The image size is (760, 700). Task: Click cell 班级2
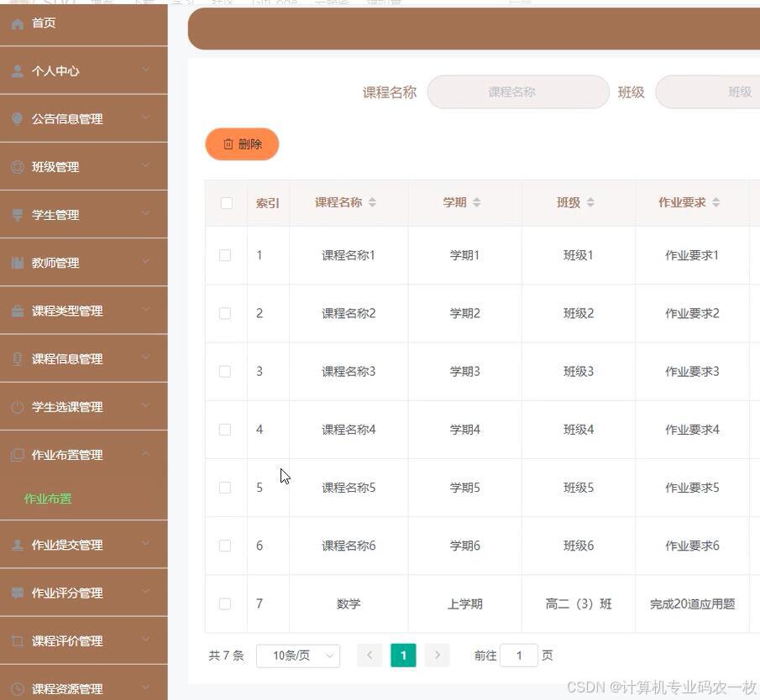[x=579, y=313]
